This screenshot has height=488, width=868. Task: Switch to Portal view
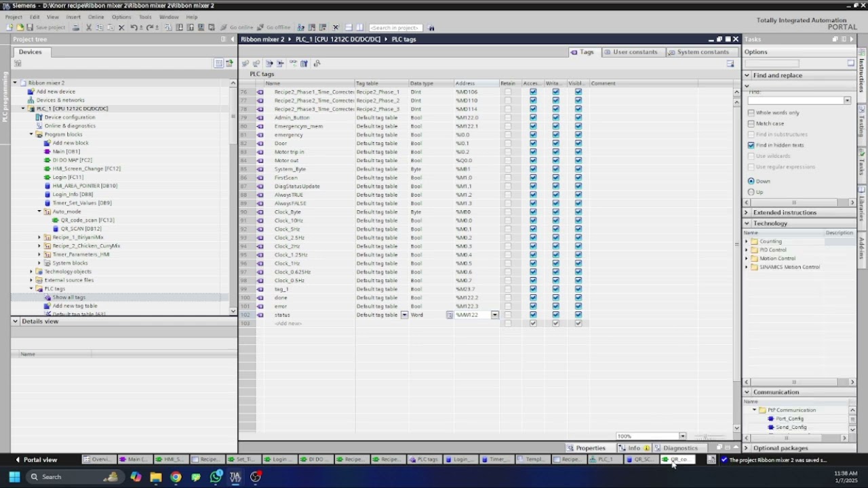[x=37, y=460]
